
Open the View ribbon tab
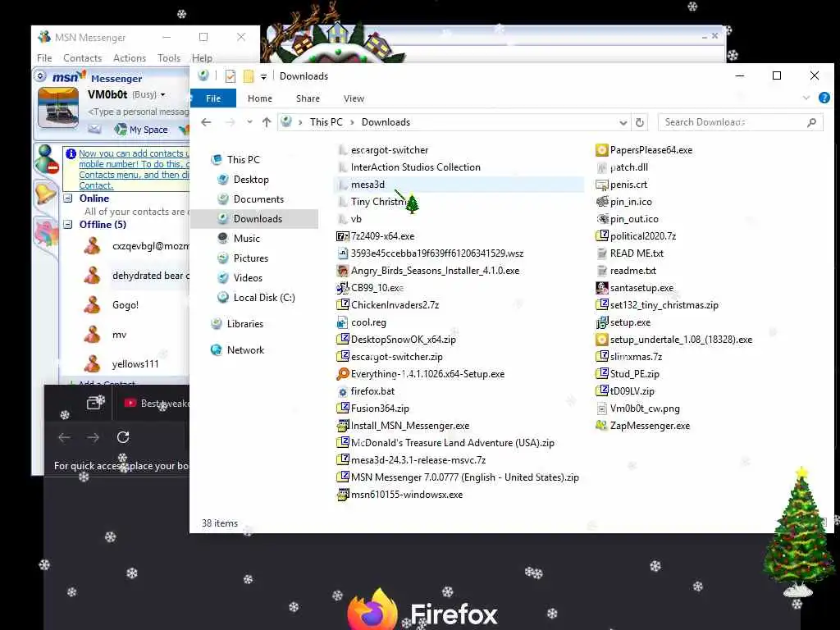[x=354, y=98]
